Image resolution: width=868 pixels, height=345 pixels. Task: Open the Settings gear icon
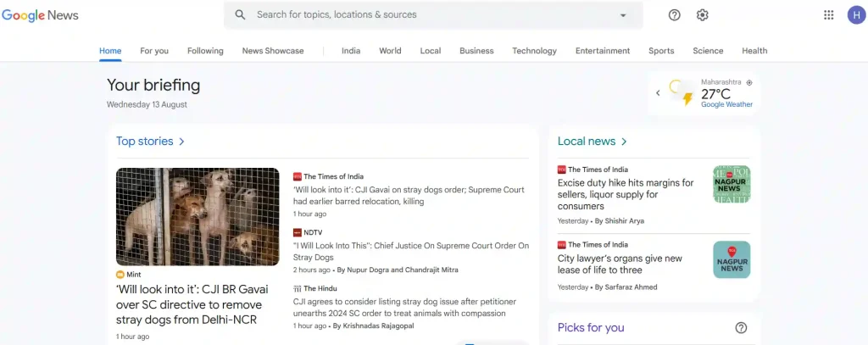(703, 15)
